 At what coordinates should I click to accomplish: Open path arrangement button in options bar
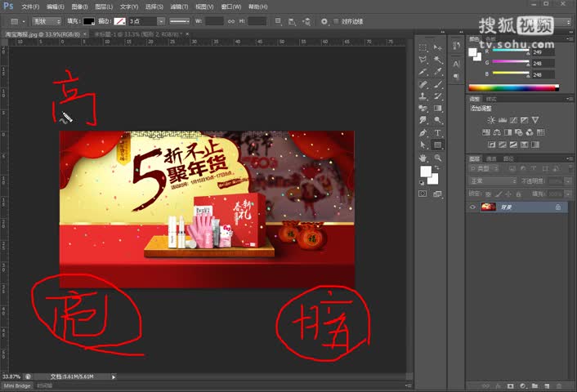click(306, 21)
